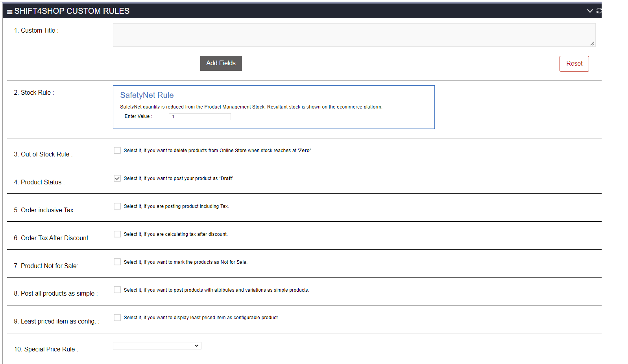This screenshot has height=364, width=628.
Task: Click text 'posting product including Tax'
Action: [x=176, y=206]
